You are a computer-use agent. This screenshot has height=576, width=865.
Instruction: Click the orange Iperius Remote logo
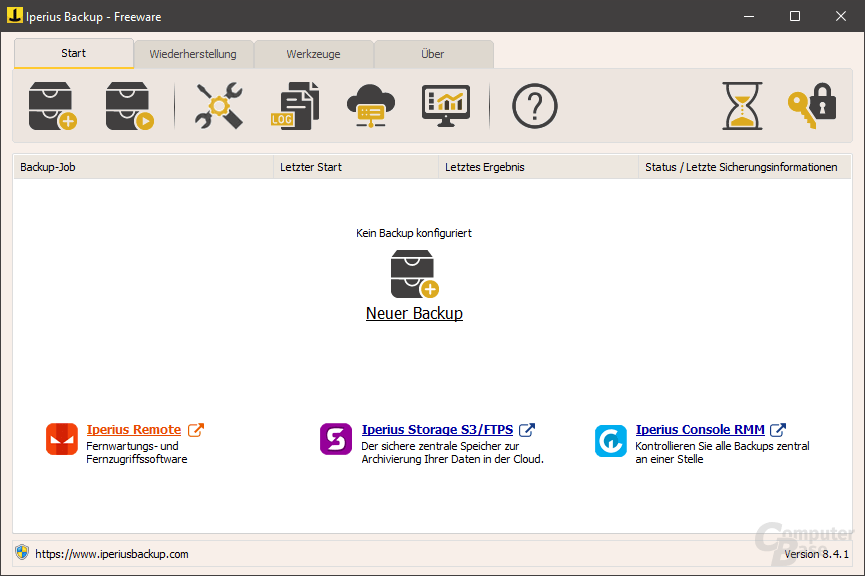pos(61,440)
